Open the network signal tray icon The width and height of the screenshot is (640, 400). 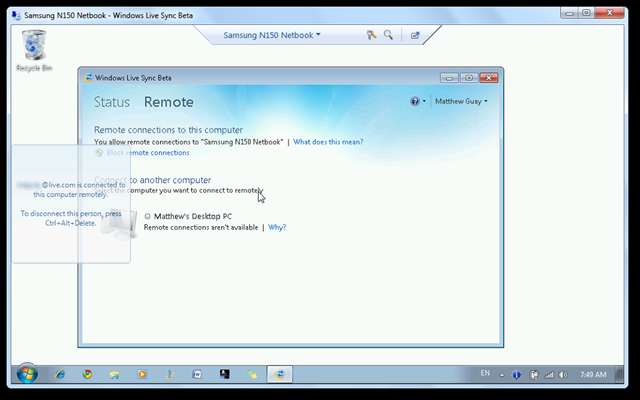(549, 375)
